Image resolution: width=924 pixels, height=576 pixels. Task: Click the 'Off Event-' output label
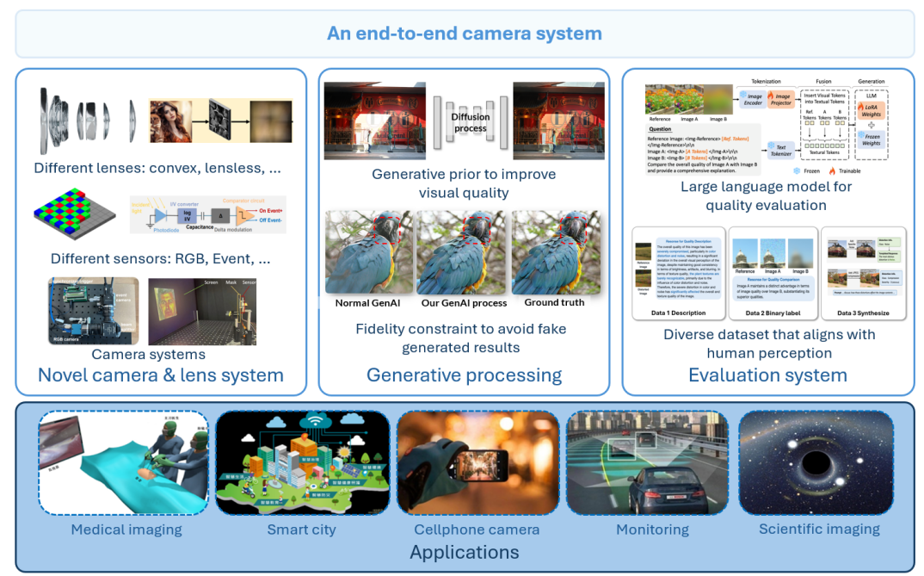pyautogui.click(x=270, y=220)
